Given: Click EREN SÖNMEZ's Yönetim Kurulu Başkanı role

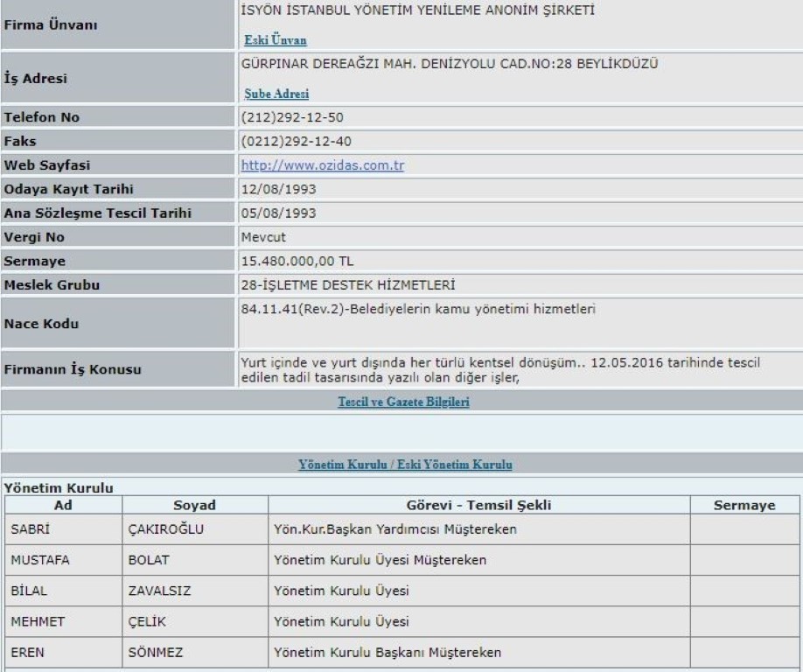Looking at the screenshot, I should [x=388, y=654].
